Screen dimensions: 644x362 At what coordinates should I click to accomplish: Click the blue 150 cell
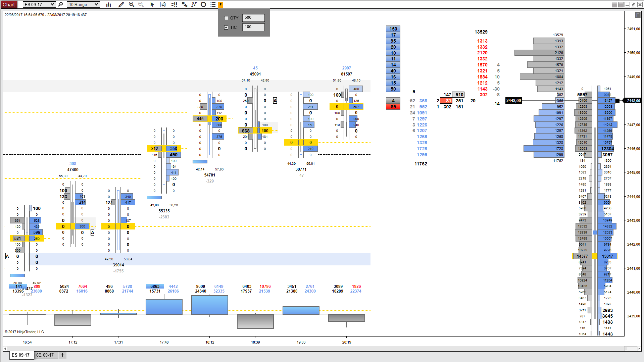393,29
